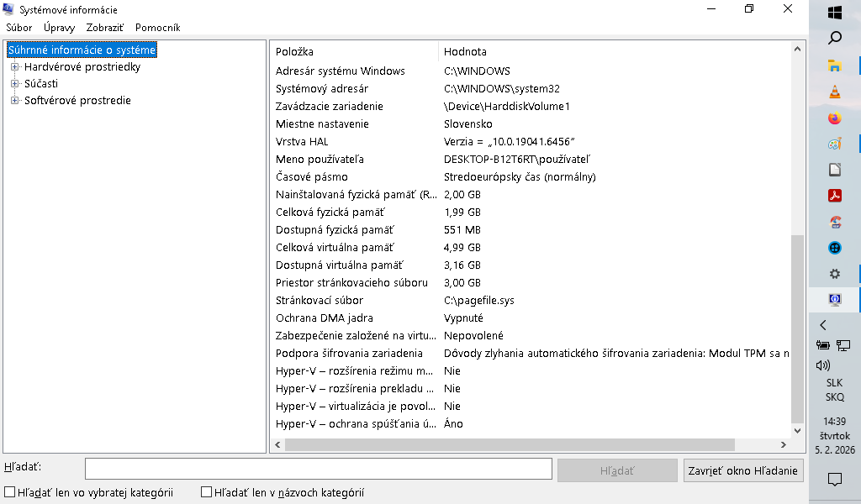861x504 pixels.
Task: Open File Explorer from taskbar
Action: (835, 66)
